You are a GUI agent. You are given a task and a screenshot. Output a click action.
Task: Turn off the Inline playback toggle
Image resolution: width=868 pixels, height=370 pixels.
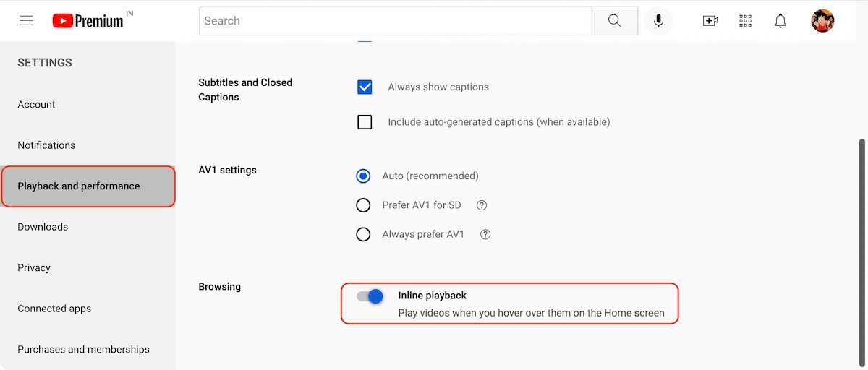(x=370, y=296)
